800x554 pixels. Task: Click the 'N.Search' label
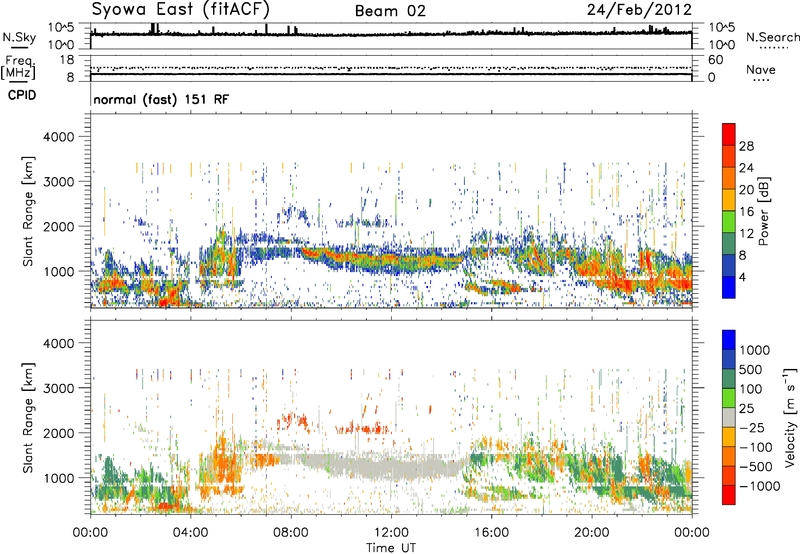coord(772,37)
